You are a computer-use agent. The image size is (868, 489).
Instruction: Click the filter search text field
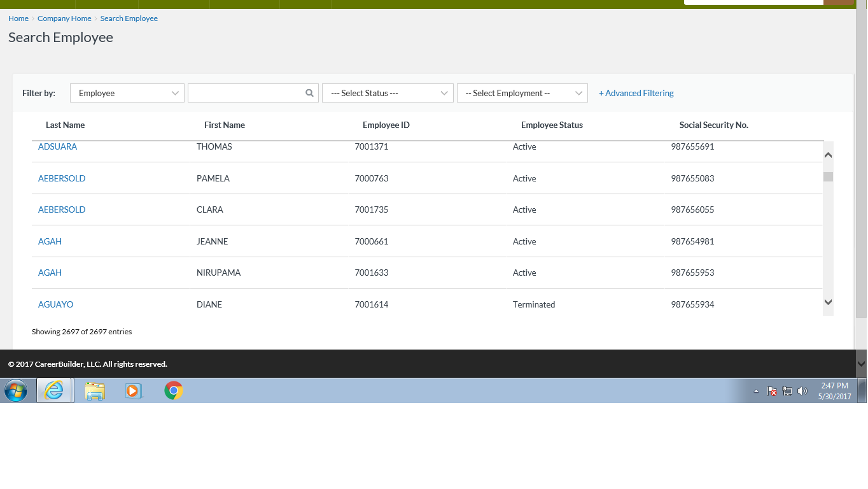click(x=246, y=93)
